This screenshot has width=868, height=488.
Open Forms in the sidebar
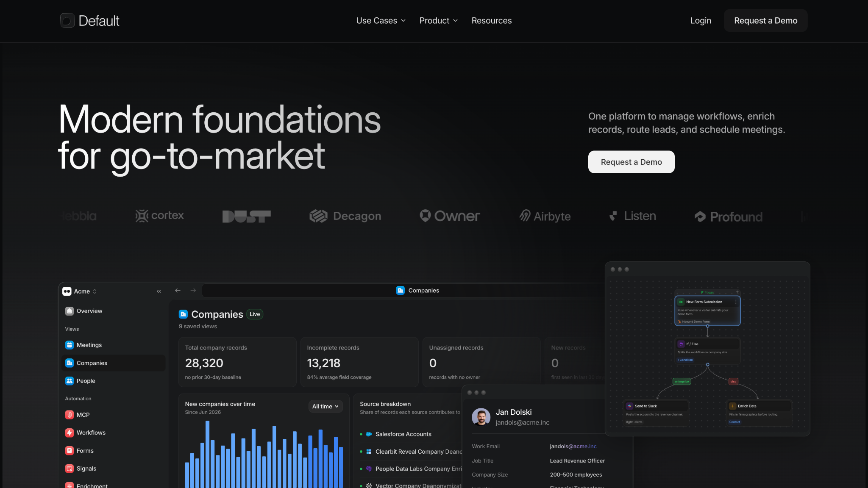[x=114, y=451]
